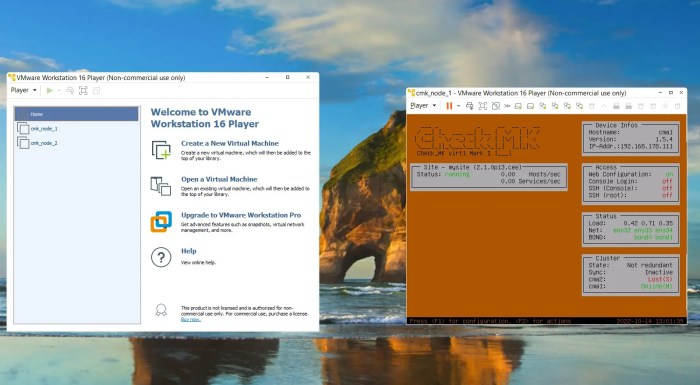Click the Create a New Virtual Machine heading
Viewport: 700px width, 385px height.
point(229,143)
